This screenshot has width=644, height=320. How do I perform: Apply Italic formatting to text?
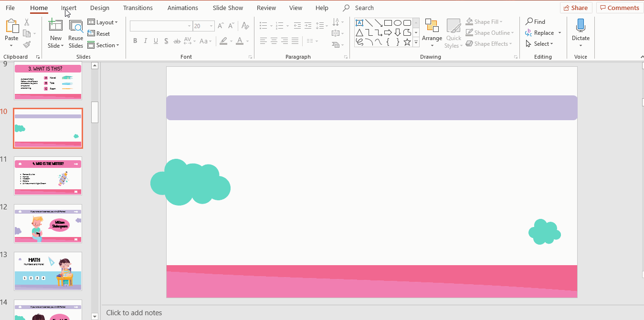tap(145, 41)
